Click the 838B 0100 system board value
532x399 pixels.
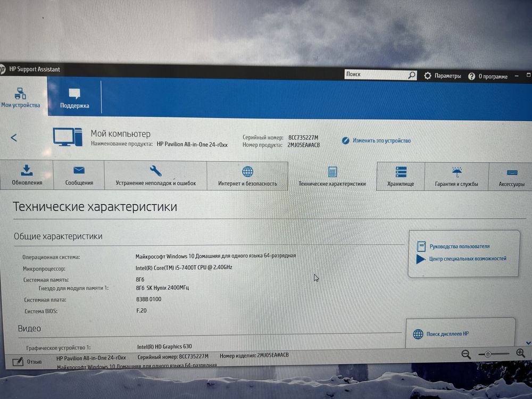[148, 299]
